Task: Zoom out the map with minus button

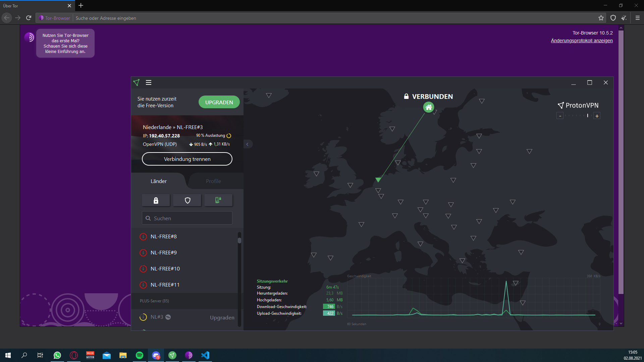Action: (560, 116)
